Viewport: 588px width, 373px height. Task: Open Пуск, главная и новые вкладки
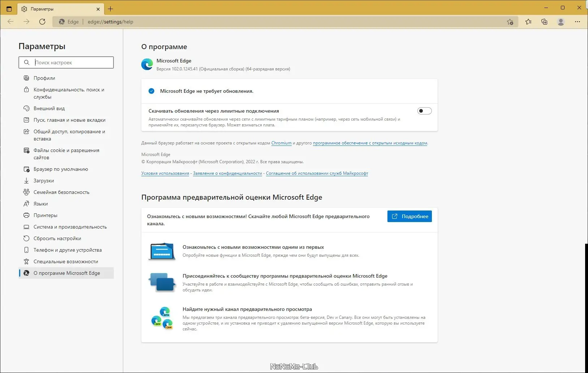pyautogui.click(x=66, y=120)
